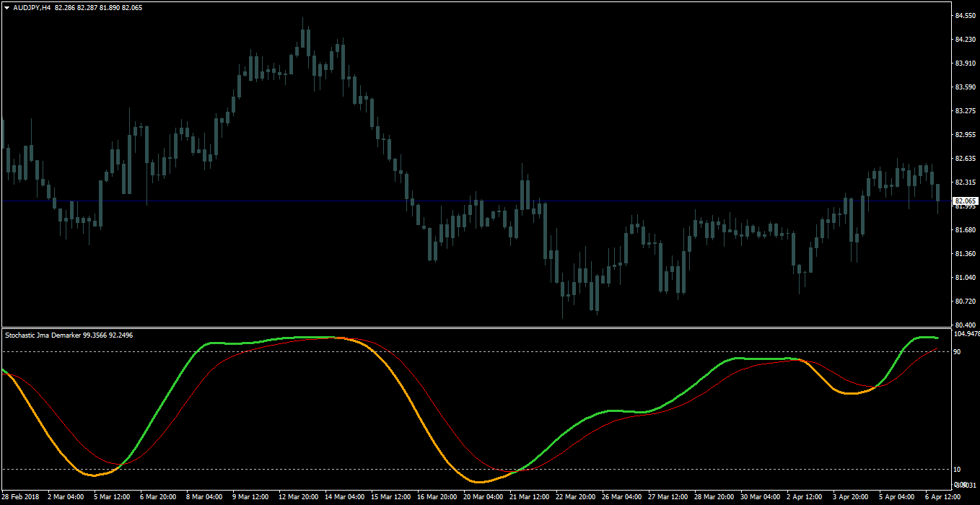The width and height of the screenshot is (980, 505).
Task: Click the AUDJPY,H4 chart title text
Action: pyautogui.click(x=32, y=7)
